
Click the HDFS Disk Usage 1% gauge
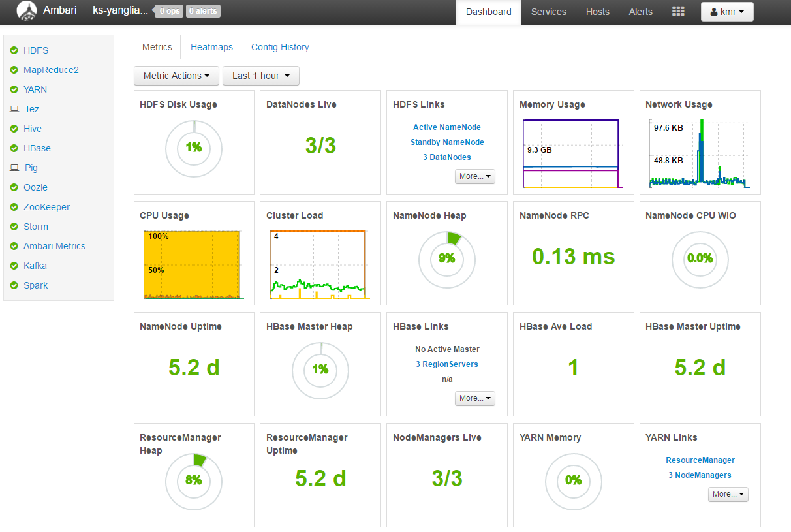click(x=194, y=148)
